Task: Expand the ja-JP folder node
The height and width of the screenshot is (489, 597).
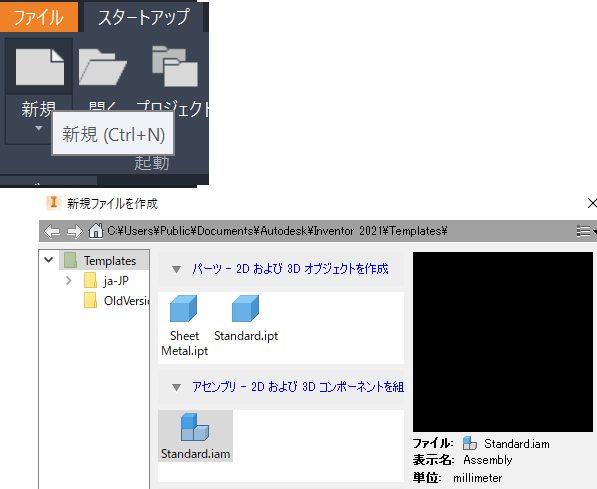Action: (x=69, y=281)
